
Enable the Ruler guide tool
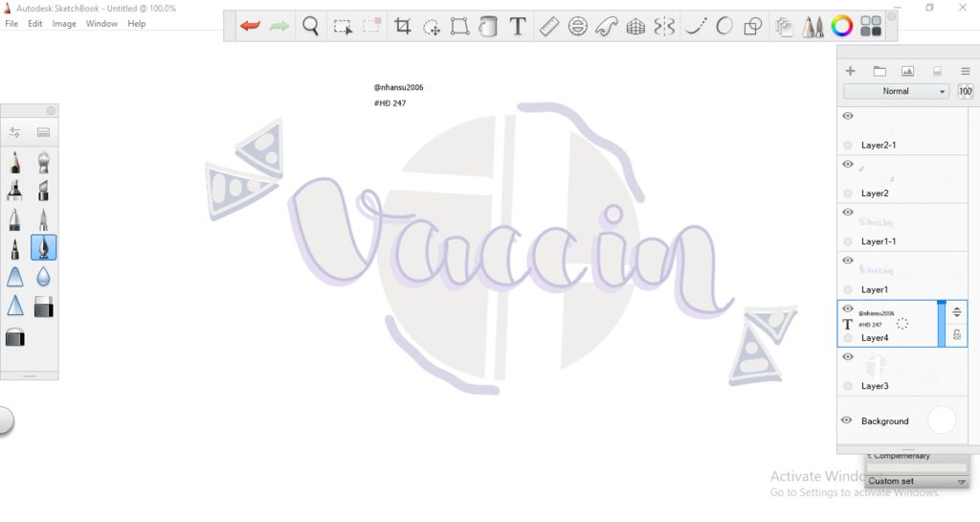click(x=548, y=26)
